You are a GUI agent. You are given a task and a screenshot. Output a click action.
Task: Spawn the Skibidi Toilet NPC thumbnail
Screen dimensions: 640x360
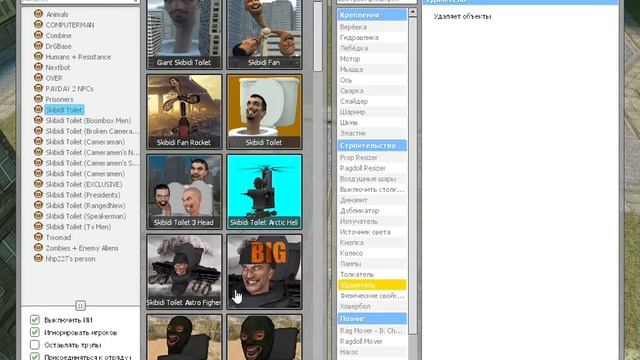pos(264,111)
